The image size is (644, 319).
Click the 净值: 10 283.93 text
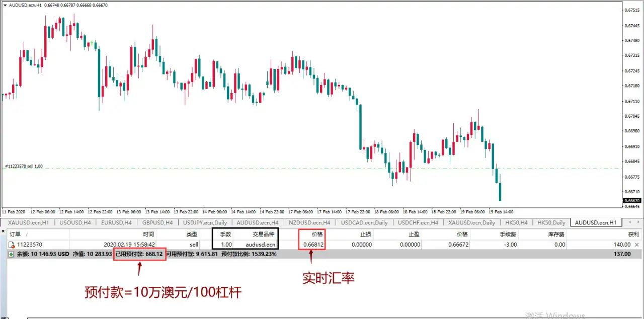click(x=93, y=254)
